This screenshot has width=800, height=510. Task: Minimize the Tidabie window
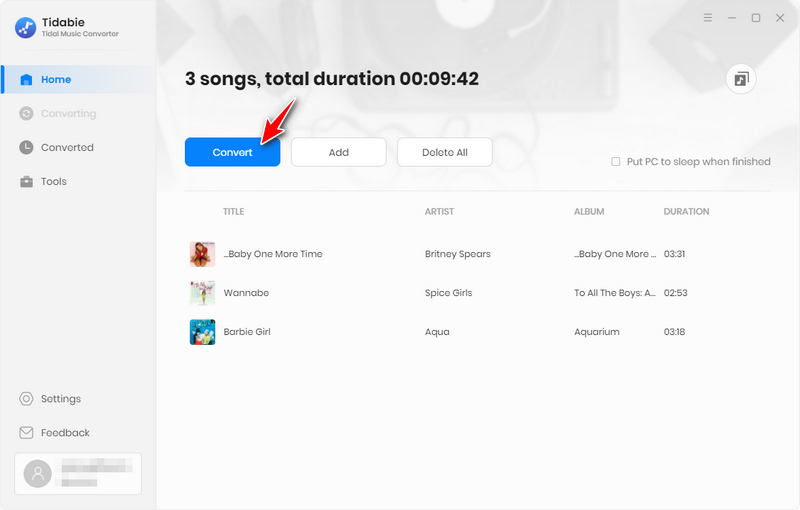click(732, 18)
